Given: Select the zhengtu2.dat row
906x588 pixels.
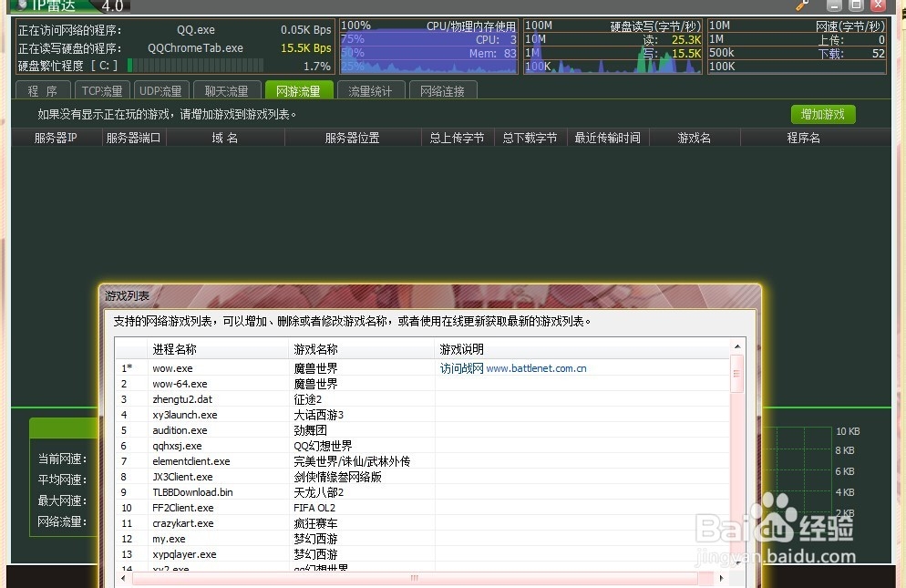Looking at the screenshot, I should click(x=422, y=399).
